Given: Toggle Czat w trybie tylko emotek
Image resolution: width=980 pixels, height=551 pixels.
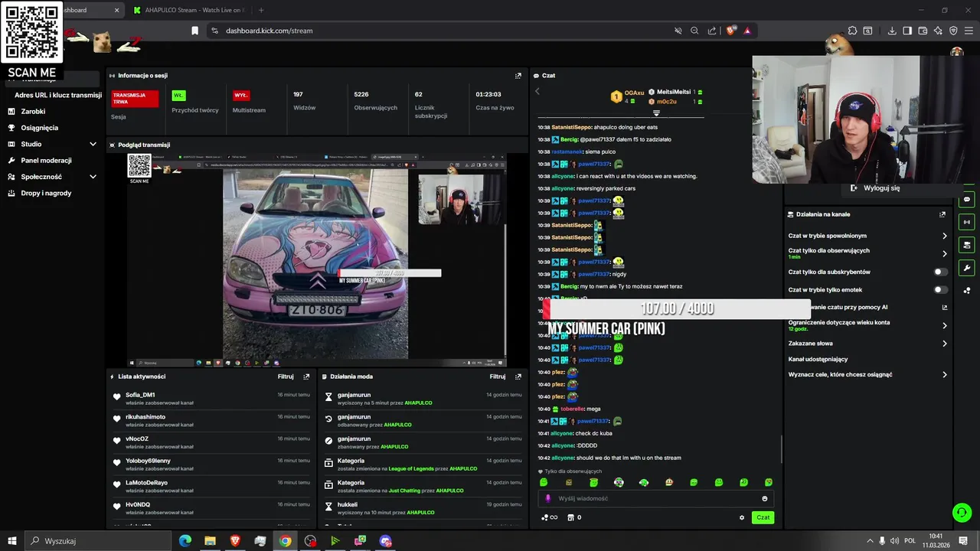Looking at the screenshot, I should (941, 290).
